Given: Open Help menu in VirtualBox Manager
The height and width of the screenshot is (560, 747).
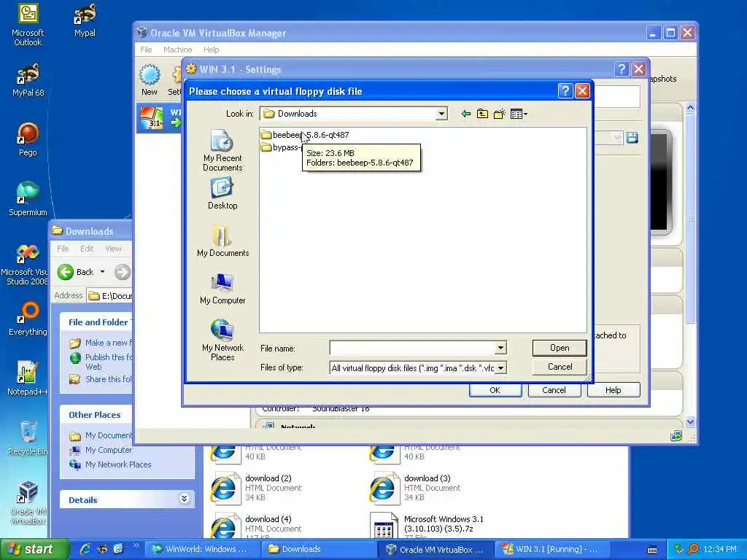Looking at the screenshot, I should pos(211,50).
